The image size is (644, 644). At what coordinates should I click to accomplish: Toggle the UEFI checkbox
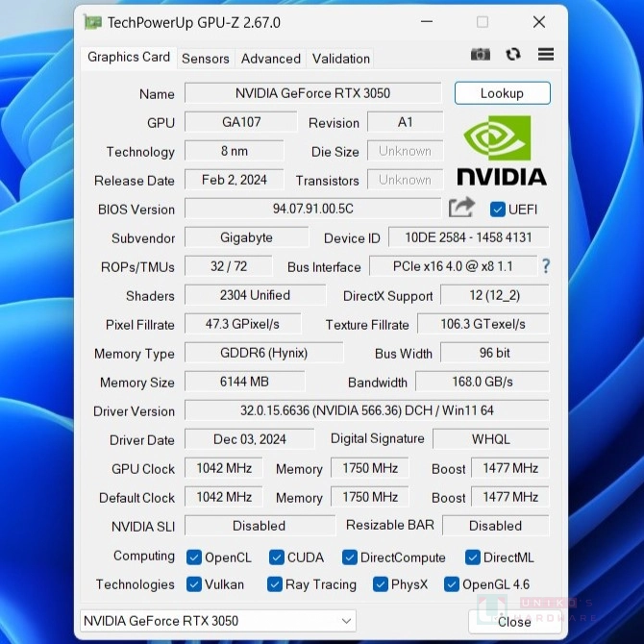tap(497, 210)
